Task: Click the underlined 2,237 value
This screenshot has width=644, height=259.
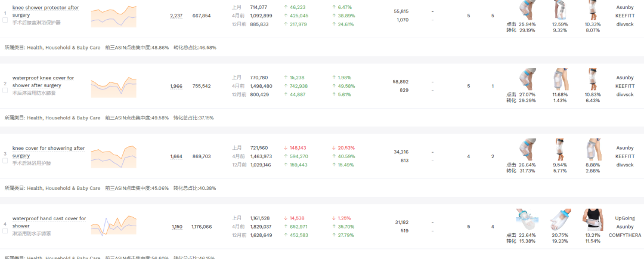Action: [176, 16]
